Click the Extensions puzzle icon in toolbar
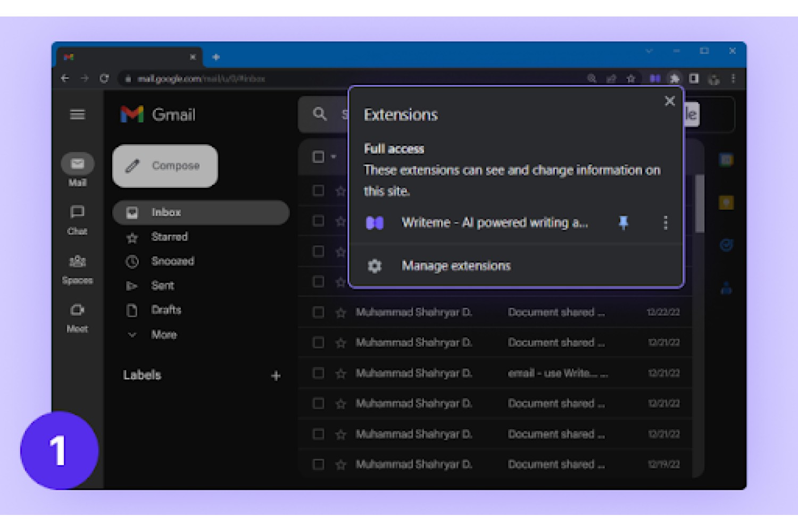Viewport: 798px width, 532px height. click(675, 79)
